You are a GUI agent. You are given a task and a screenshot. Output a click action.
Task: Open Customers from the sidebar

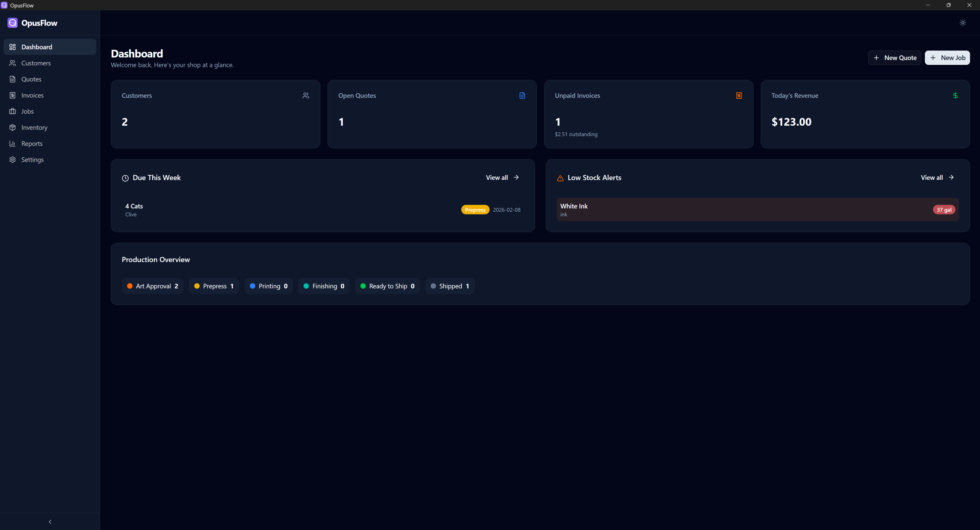[x=36, y=63]
